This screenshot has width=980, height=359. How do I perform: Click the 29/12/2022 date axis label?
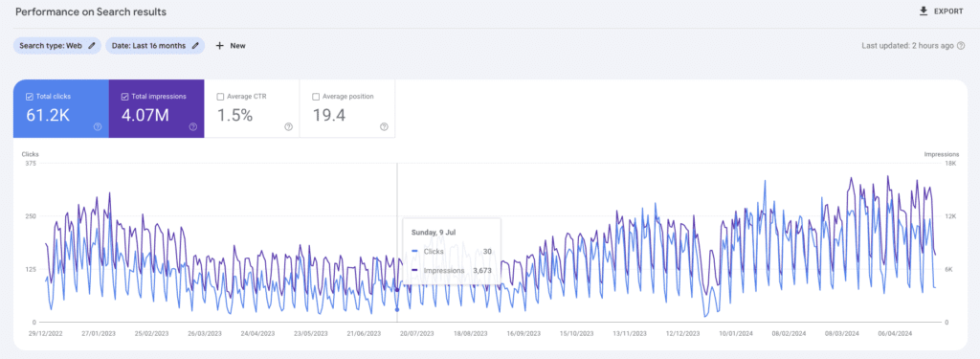(x=46, y=334)
